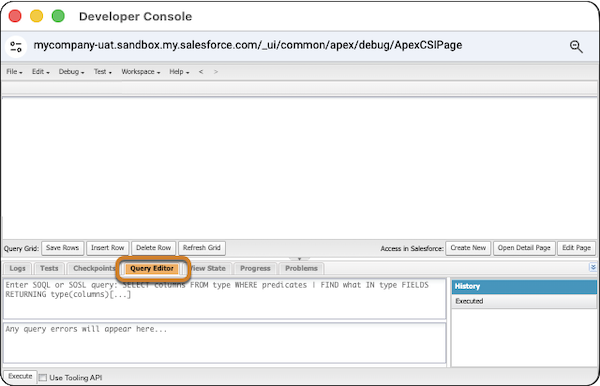The width and height of the screenshot is (600, 386).
Task: Go forward with the > navigation arrow
Action: [216, 72]
